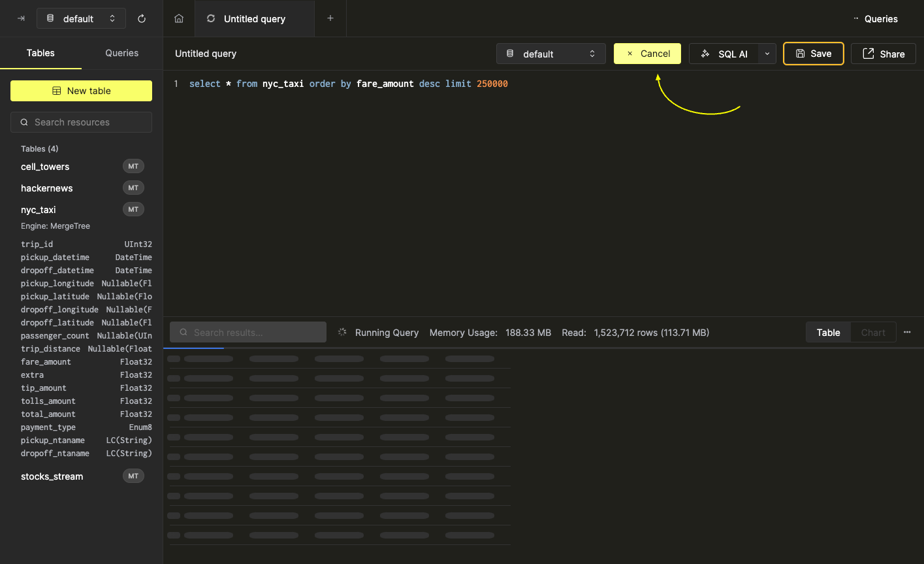Click the MT badge next to cell_towers
This screenshot has width=924, height=564.
(133, 167)
